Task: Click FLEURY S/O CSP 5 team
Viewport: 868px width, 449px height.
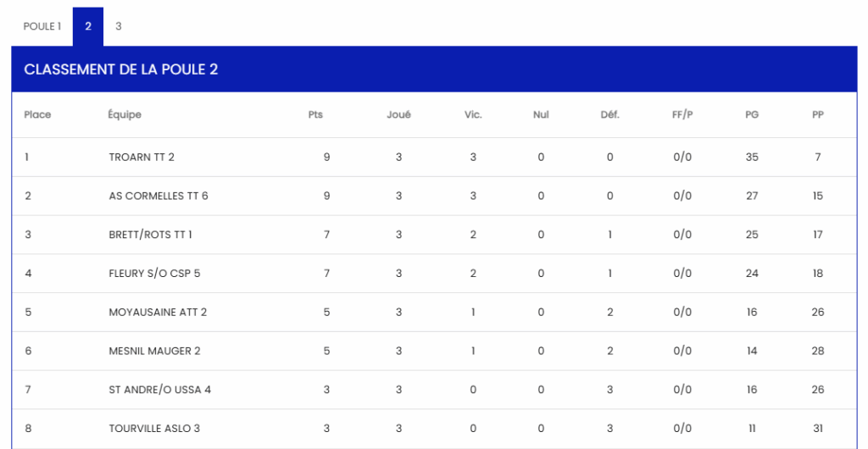Action: (154, 274)
